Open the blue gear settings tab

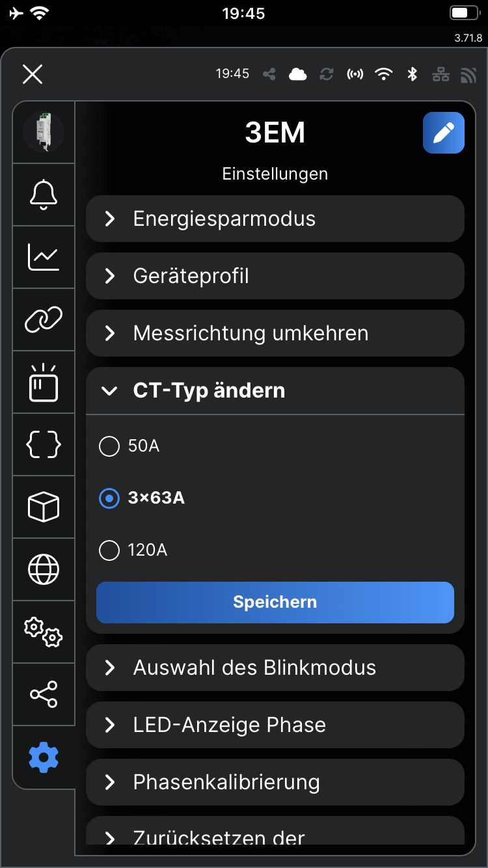[44, 757]
